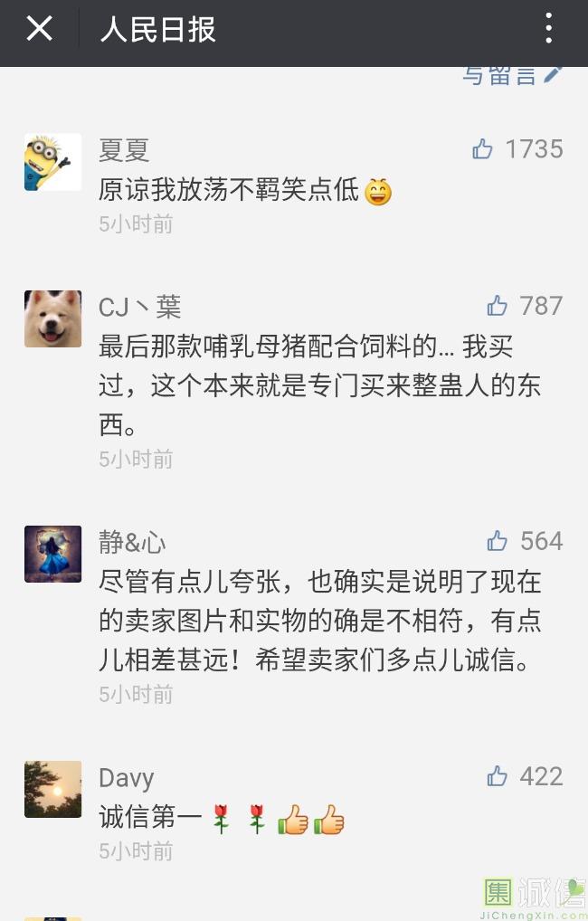Close the 人民日报 article page
This screenshot has height=921, width=588.
(x=40, y=28)
